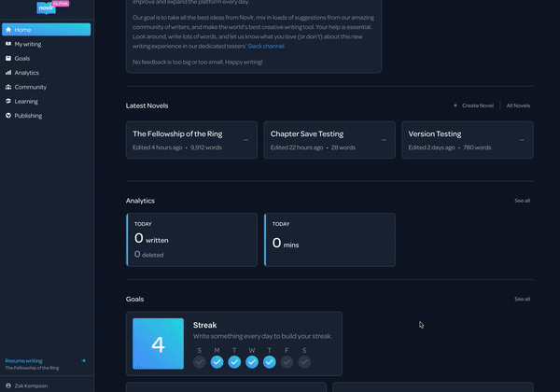Click '0 deleted' text in analytics card

pos(149,254)
